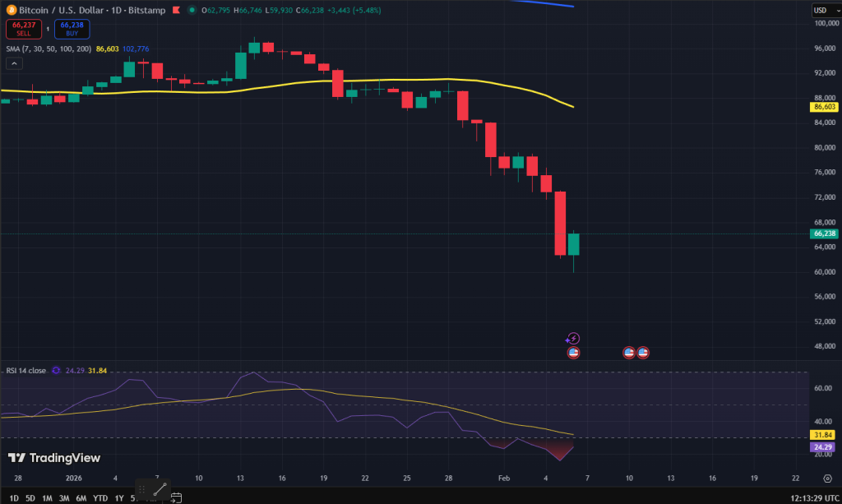The image size is (842, 504).
Task: Select the YTD date range
Action: click(x=99, y=498)
